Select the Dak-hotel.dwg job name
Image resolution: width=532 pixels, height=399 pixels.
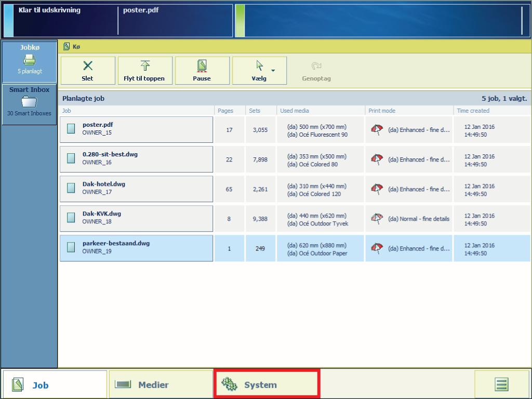[x=104, y=184]
